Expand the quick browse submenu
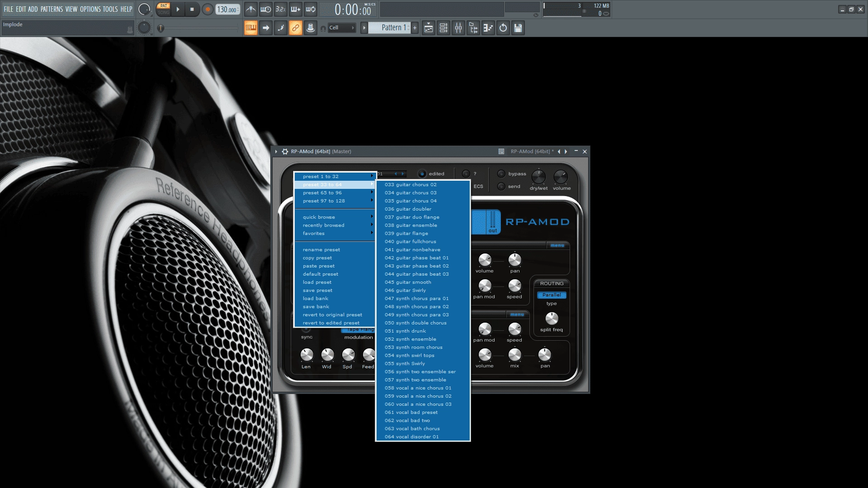The image size is (868, 488). click(335, 217)
